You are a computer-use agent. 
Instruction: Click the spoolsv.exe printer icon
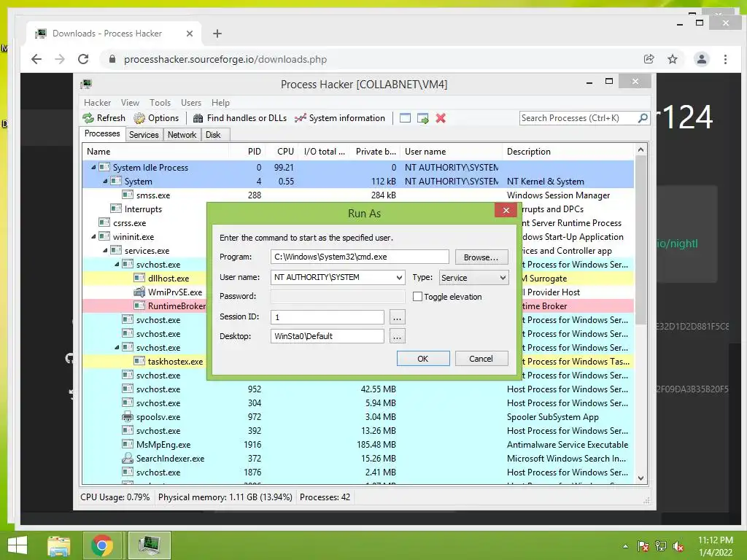click(x=128, y=416)
